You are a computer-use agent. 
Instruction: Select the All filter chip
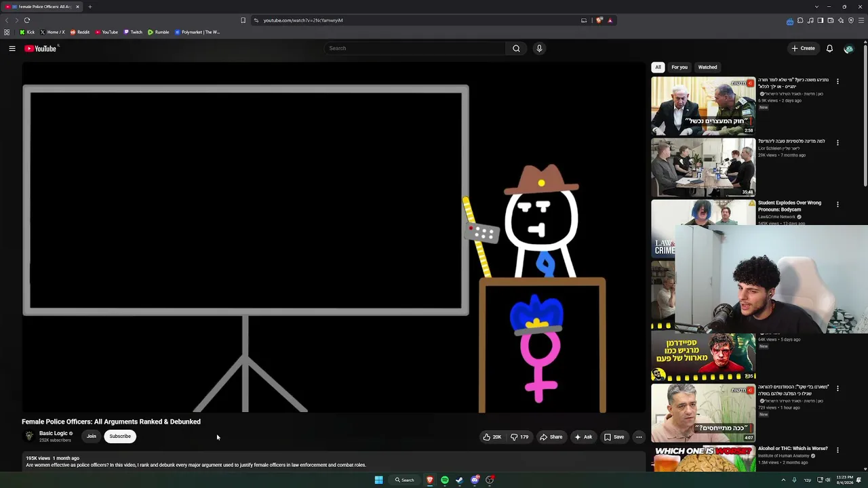click(x=658, y=67)
